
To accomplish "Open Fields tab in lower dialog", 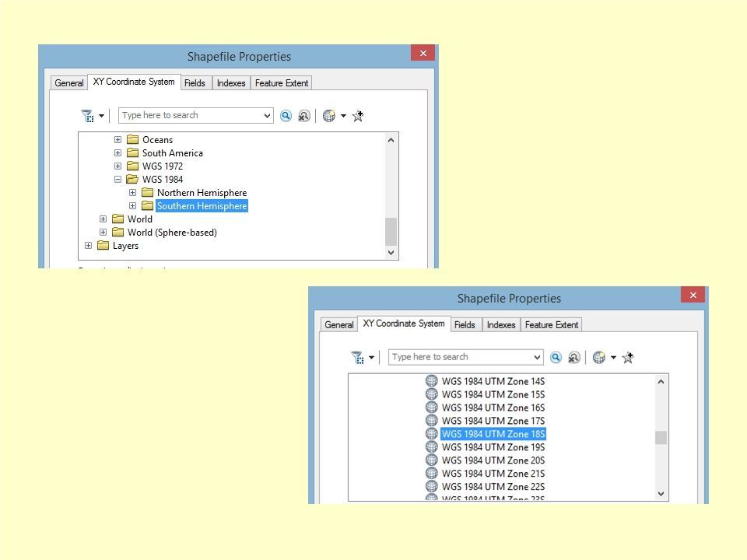I will (x=465, y=325).
